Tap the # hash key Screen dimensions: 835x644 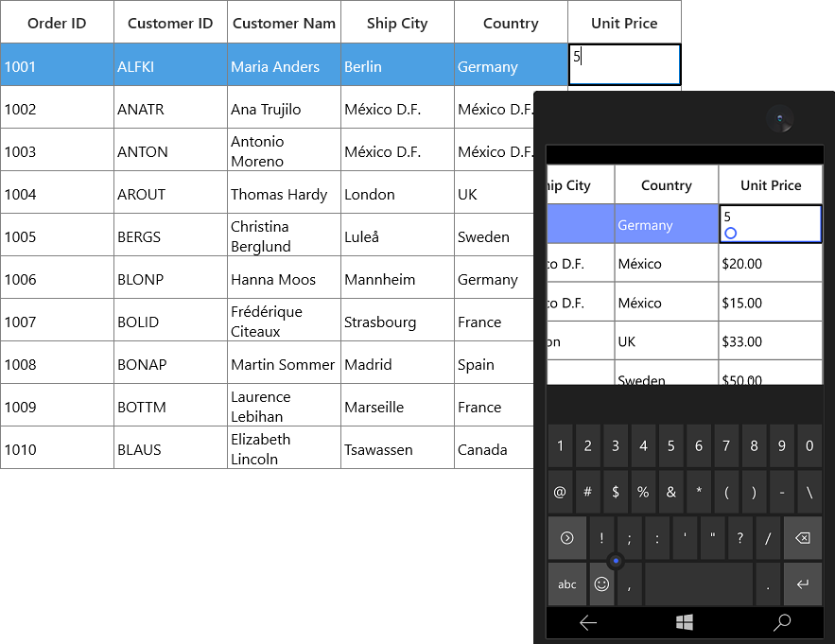click(x=588, y=492)
